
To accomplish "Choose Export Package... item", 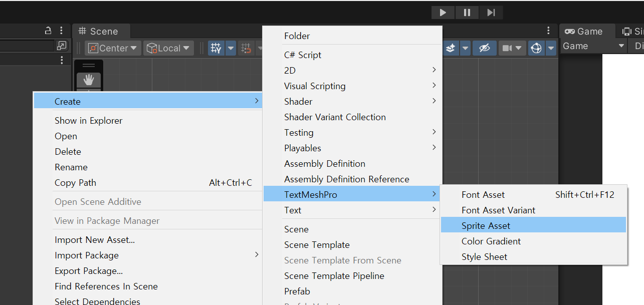I will (x=148, y=270).
